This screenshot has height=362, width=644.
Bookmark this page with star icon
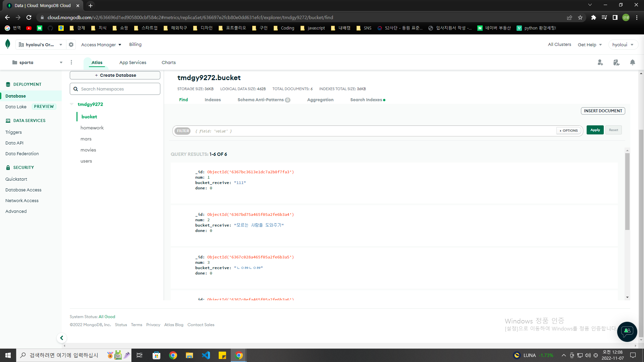click(580, 17)
